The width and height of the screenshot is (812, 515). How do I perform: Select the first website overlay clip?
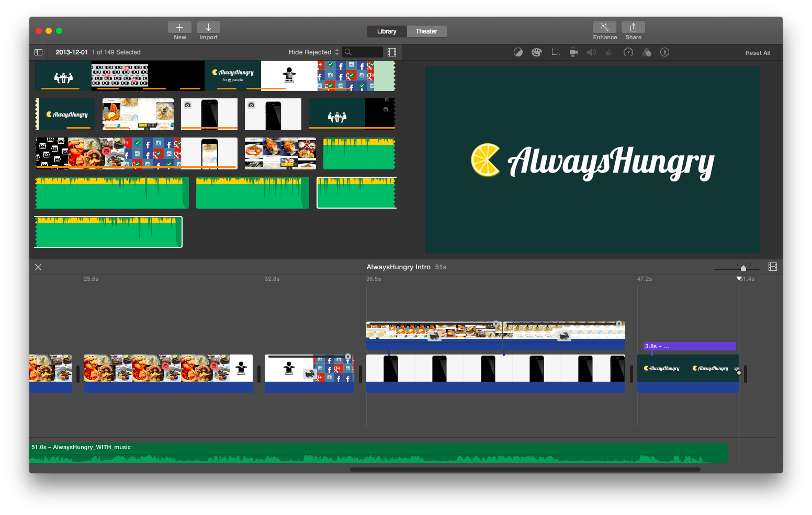tap(434, 336)
